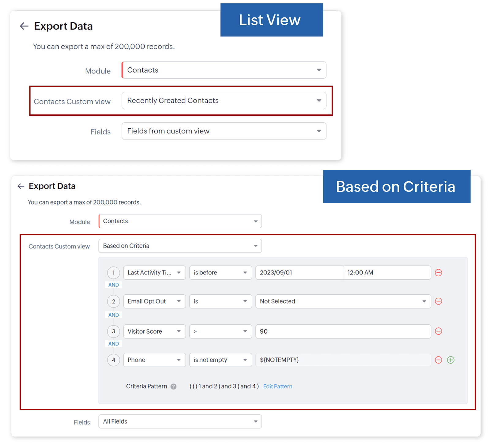Click the 2023/09/01 date field
This screenshot has height=448, width=490.
coord(299,273)
